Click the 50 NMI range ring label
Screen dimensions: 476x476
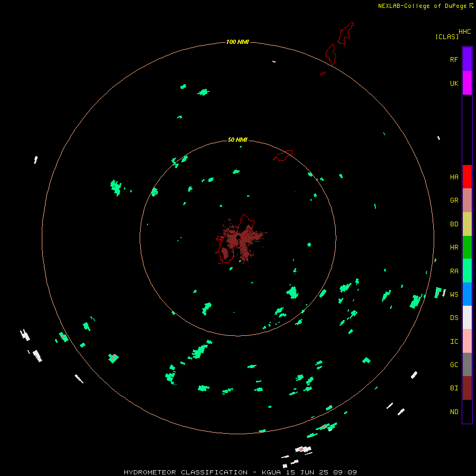pyautogui.click(x=237, y=140)
